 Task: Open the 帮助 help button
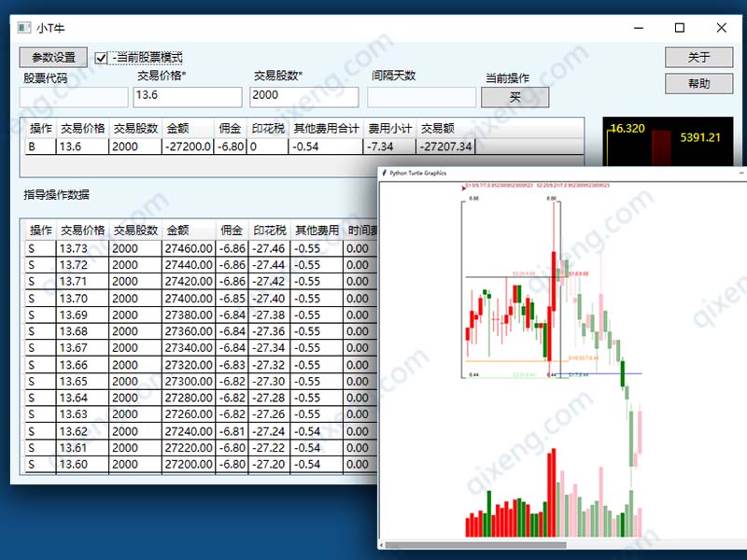point(698,84)
